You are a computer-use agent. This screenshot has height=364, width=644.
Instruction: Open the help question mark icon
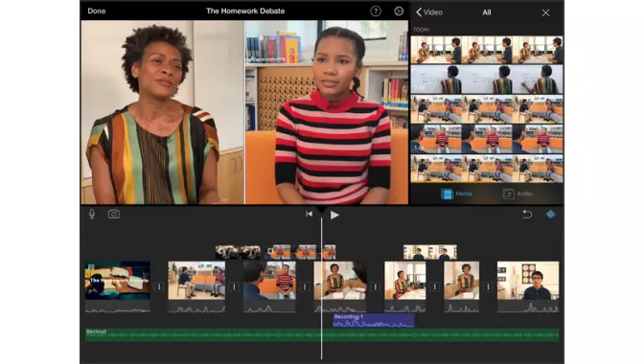[376, 11]
